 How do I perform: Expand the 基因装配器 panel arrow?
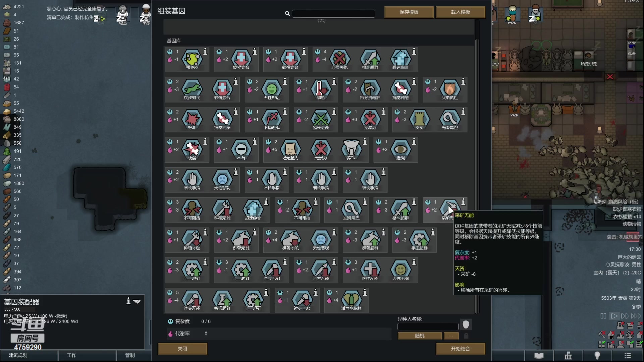click(137, 301)
